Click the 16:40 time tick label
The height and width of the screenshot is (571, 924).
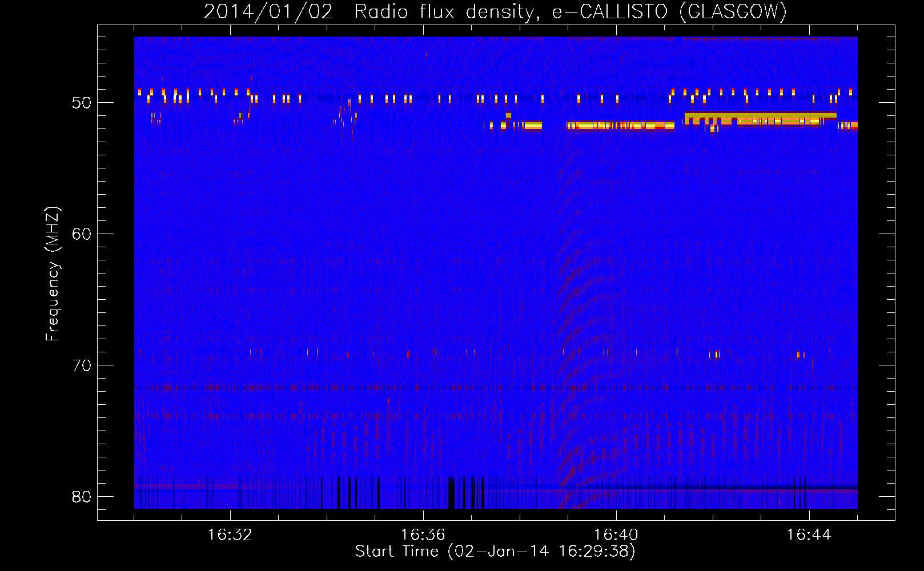[x=616, y=535]
